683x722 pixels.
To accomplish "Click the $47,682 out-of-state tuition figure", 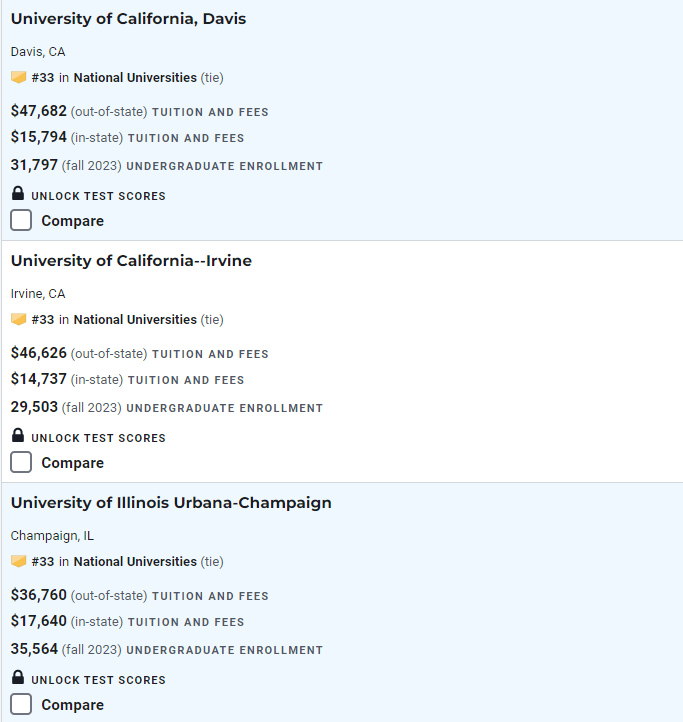I will click(39, 111).
